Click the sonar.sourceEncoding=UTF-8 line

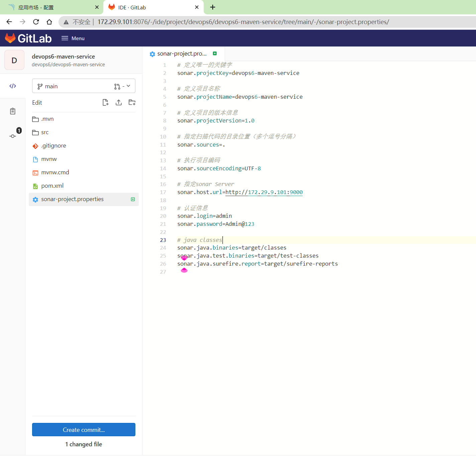click(x=219, y=169)
